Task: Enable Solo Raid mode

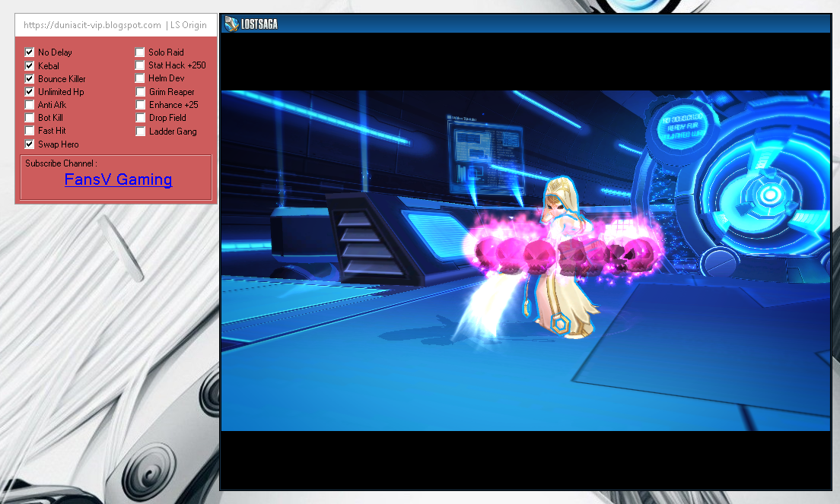Action: point(140,52)
